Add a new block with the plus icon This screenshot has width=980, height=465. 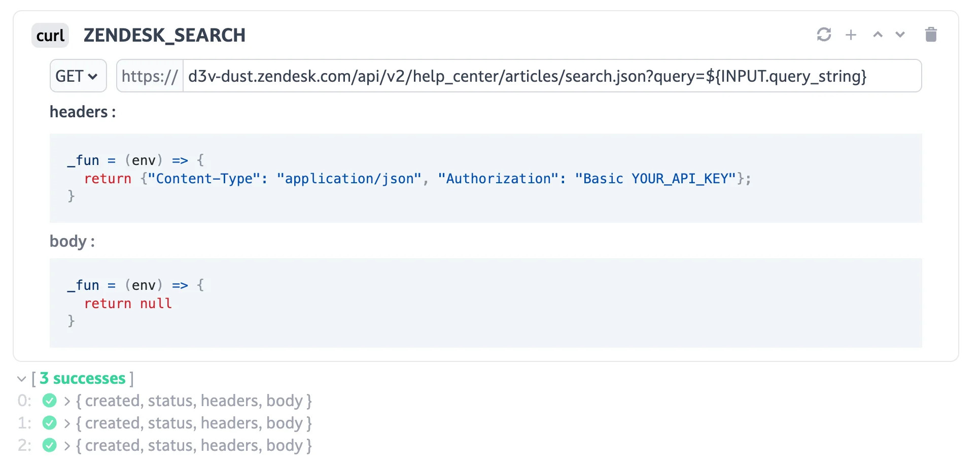tap(851, 35)
